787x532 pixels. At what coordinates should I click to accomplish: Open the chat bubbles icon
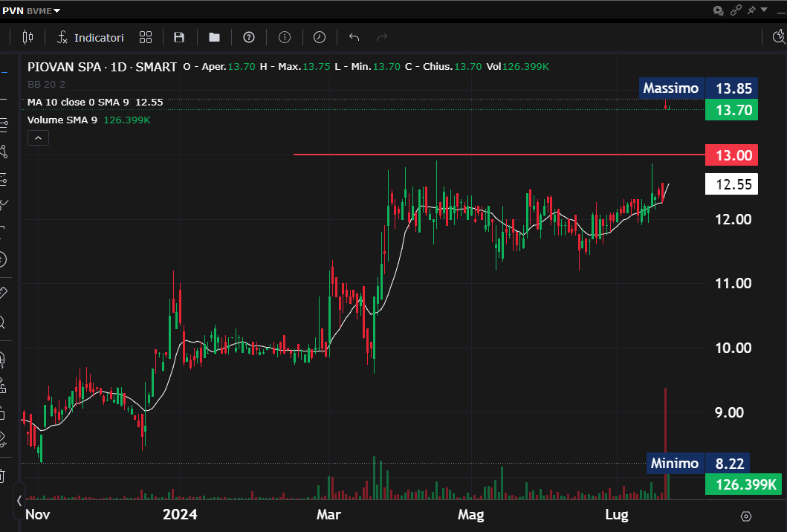(x=718, y=10)
